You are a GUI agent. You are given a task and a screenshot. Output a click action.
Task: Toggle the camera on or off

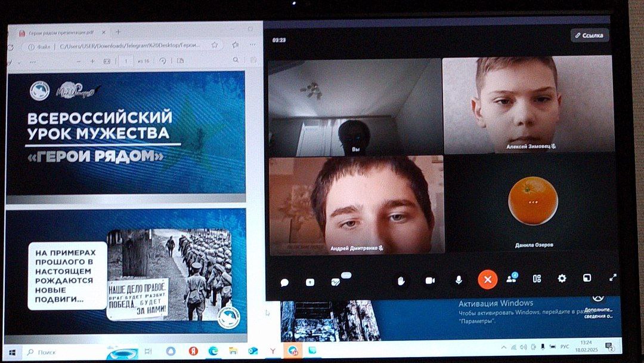pos(430,281)
